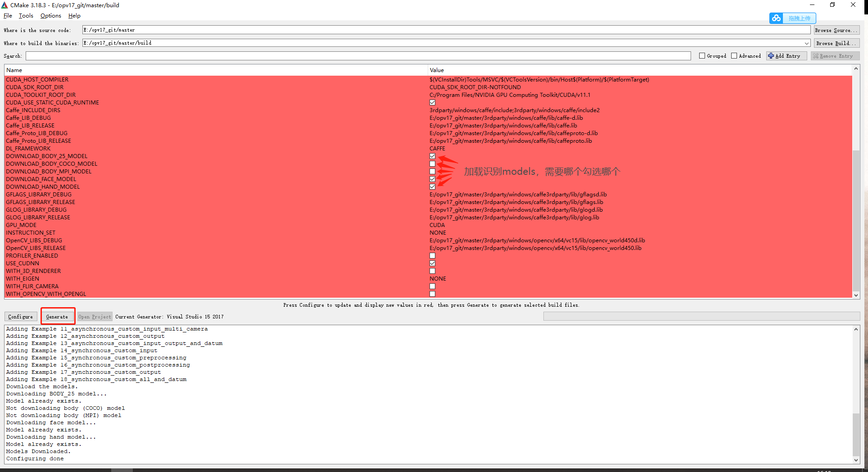Viewport: 868px width, 472px height.
Task: Enable the WITH_3D_RENDERER checkbox
Action: pos(432,271)
